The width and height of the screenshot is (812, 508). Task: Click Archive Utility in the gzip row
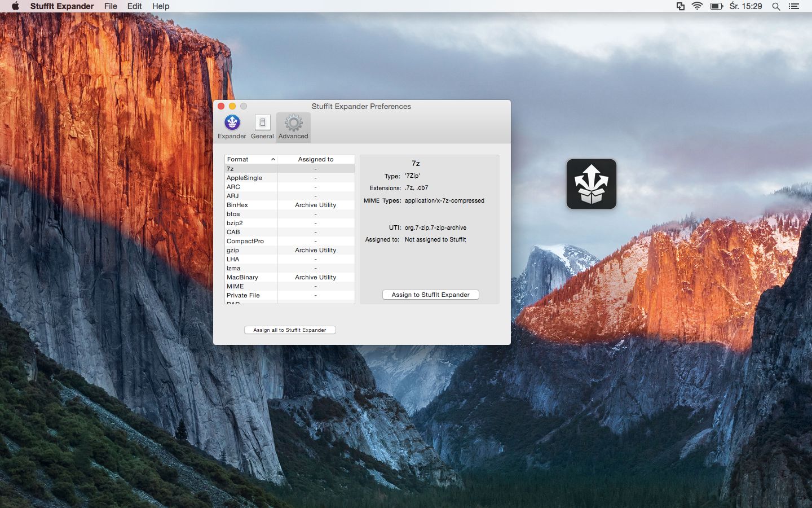[x=316, y=250]
